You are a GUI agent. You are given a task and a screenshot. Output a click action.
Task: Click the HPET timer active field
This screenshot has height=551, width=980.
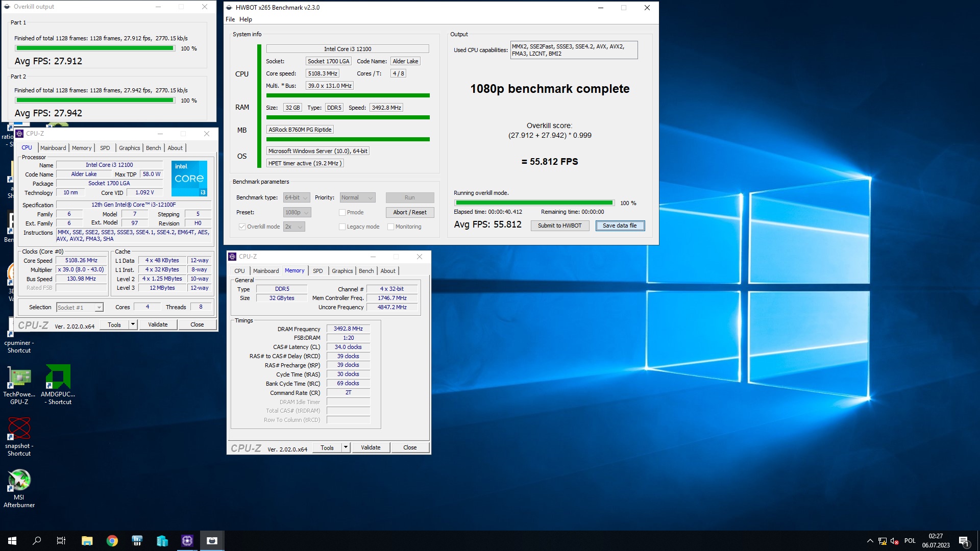305,163
